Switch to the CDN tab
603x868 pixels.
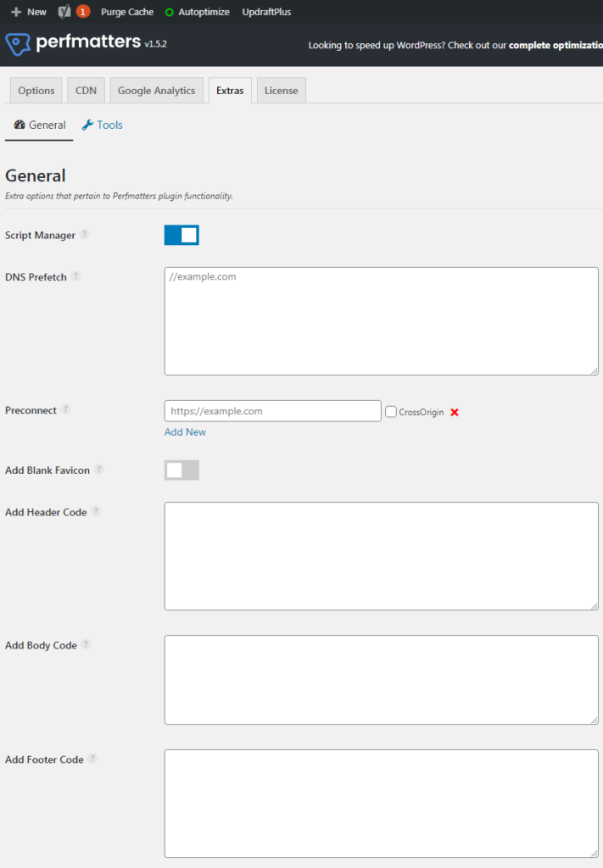click(x=85, y=89)
